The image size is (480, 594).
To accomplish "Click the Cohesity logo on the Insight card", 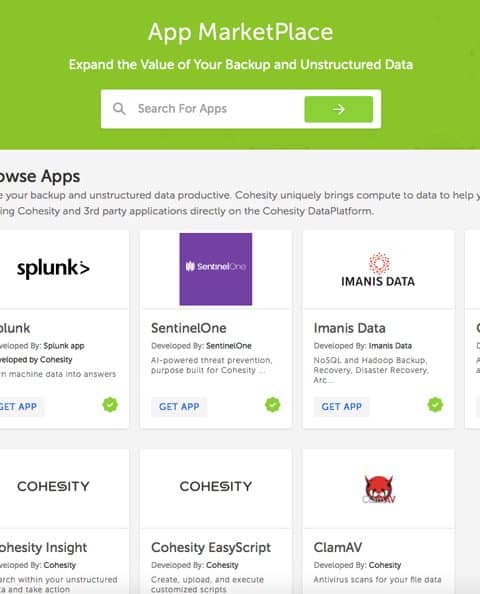I will click(x=53, y=486).
